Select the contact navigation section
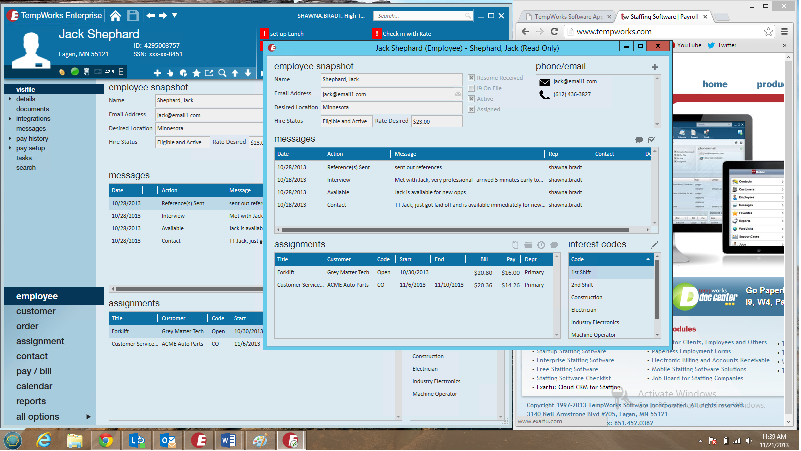The height and width of the screenshot is (451, 801). pos(32,356)
